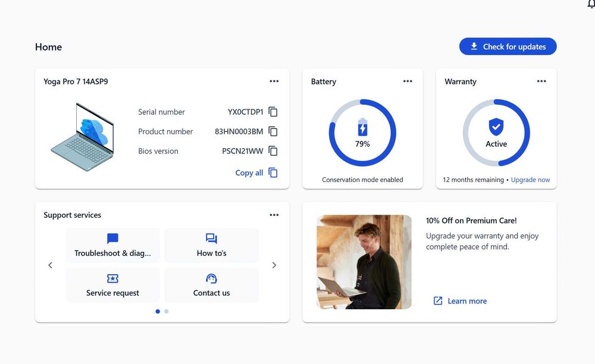
Task: Click the notification bell icon
Action: 591,4
